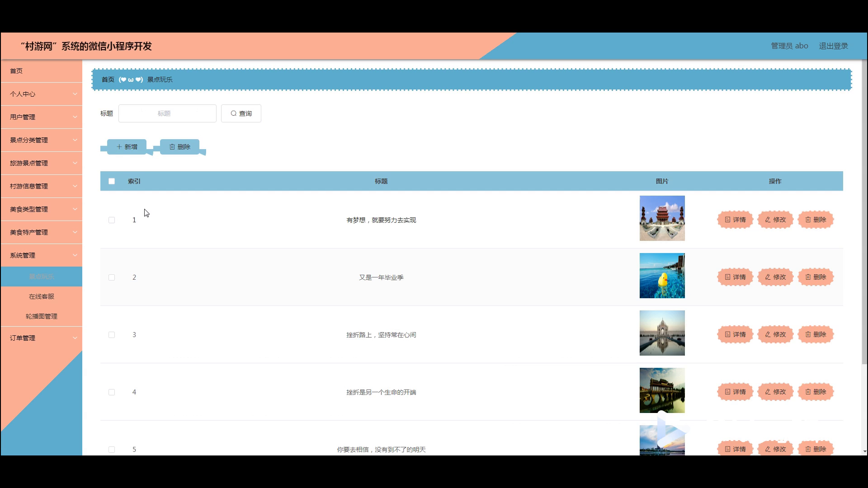The height and width of the screenshot is (488, 868).
Task: Expand the 用户管理 sidebar menu
Action: tap(42, 117)
